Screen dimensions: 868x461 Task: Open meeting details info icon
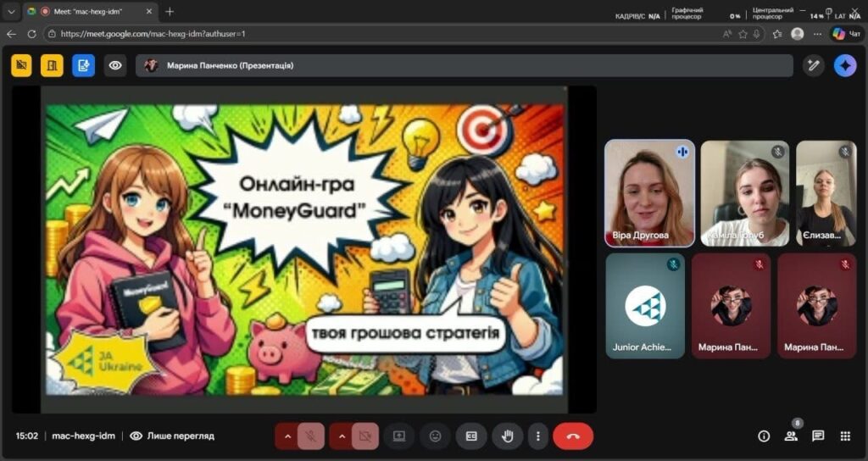[764, 436]
